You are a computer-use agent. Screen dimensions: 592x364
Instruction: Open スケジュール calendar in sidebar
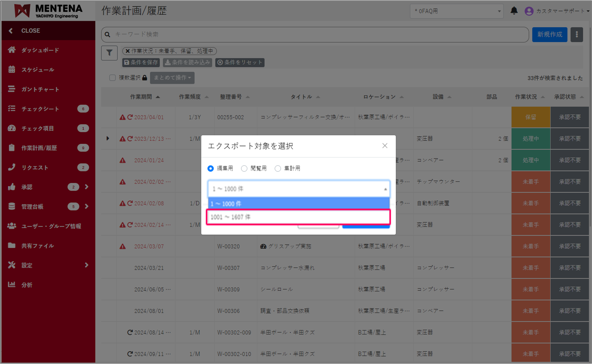pos(12,69)
